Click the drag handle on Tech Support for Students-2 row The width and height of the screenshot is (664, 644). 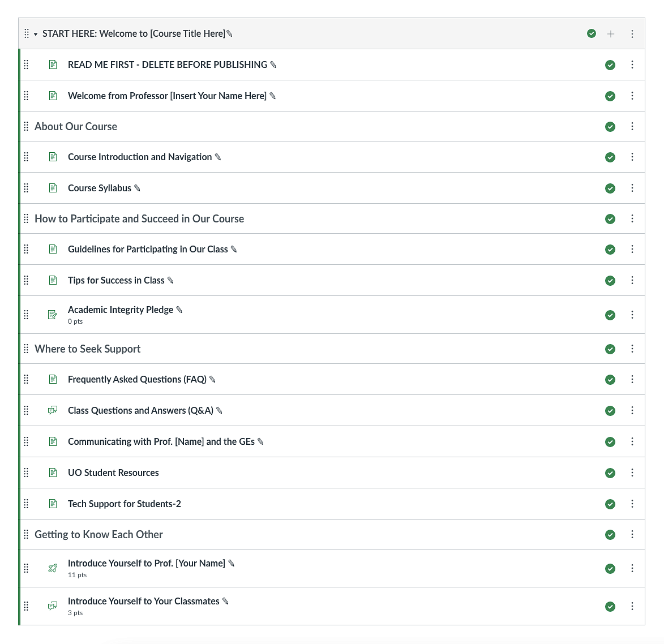coord(26,504)
